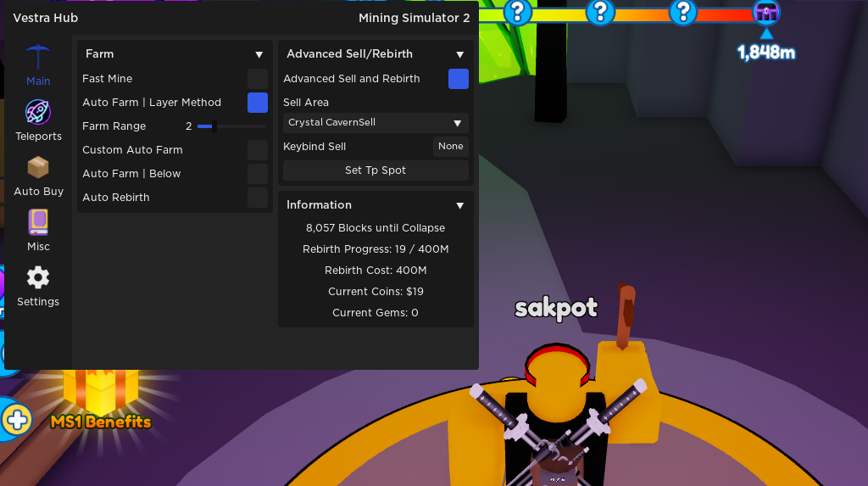Open Misc via the purple book icon

click(38, 222)
